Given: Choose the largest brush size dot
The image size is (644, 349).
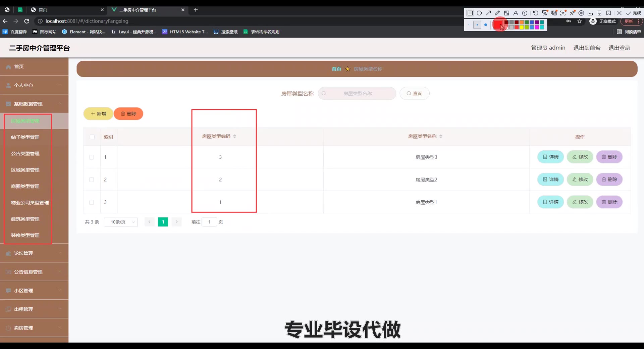Looking at the screenshot, I should click(486, 25).
